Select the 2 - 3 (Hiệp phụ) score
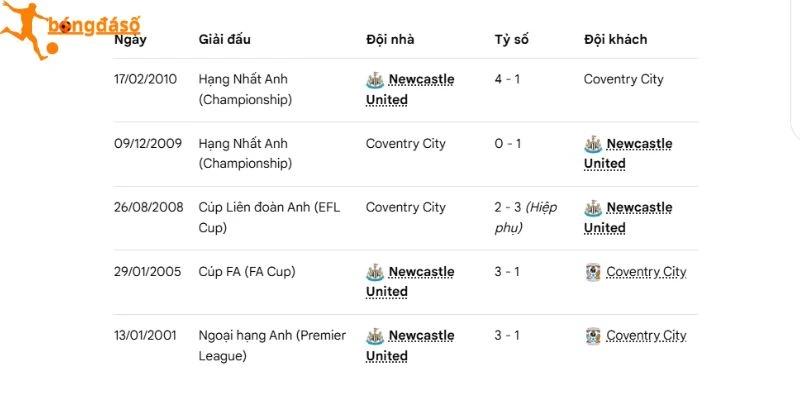 pyautogui.click(x=526, y=217)
